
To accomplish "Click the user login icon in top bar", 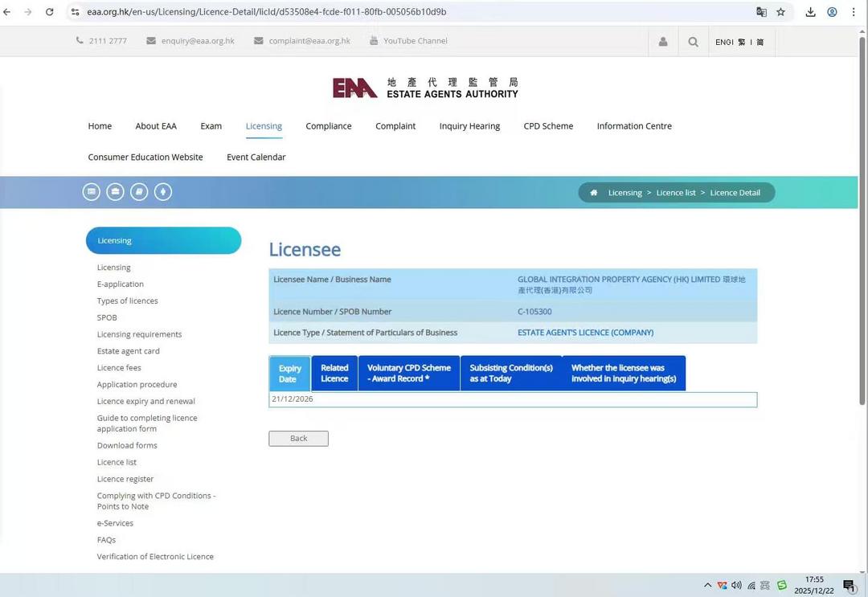I will [663, 42].
